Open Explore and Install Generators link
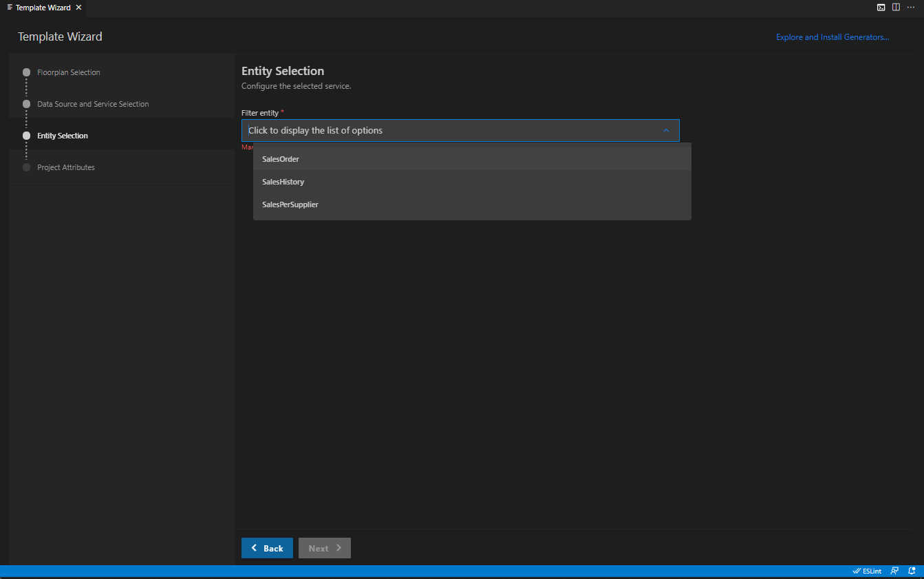Viewport: 924px width, 579px height. pos(832,37)
